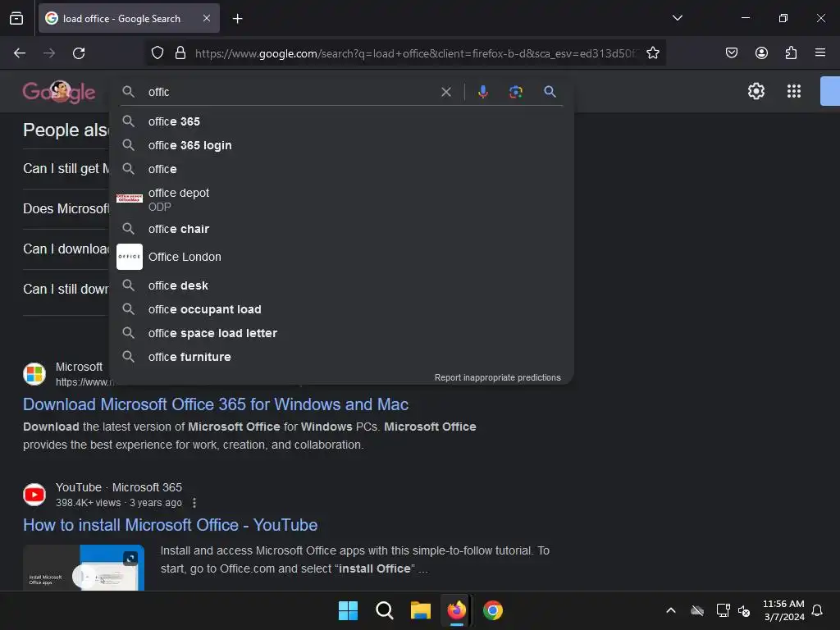Open a new tab
Screen dimensions: 840x630
(237, 19)
